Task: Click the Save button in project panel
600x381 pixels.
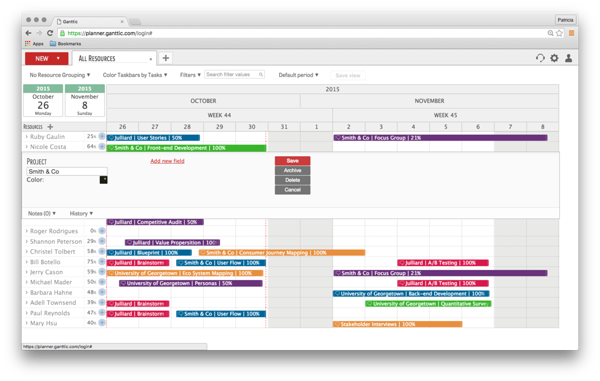Action: (292, 161)
